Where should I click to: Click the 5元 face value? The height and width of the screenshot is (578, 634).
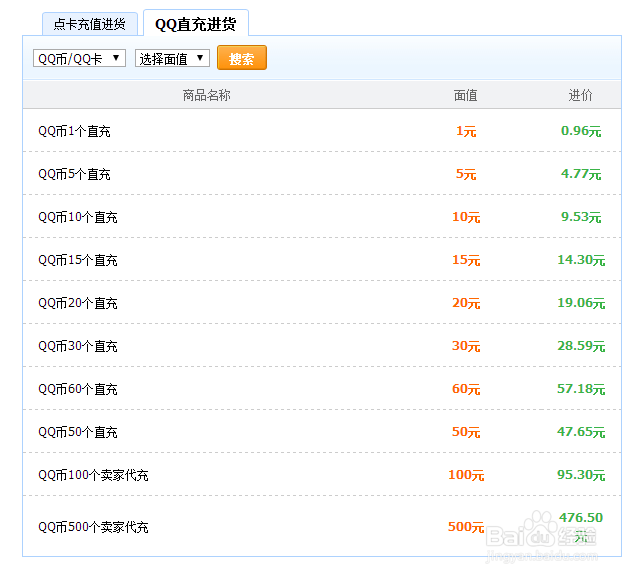click(466, 174)
